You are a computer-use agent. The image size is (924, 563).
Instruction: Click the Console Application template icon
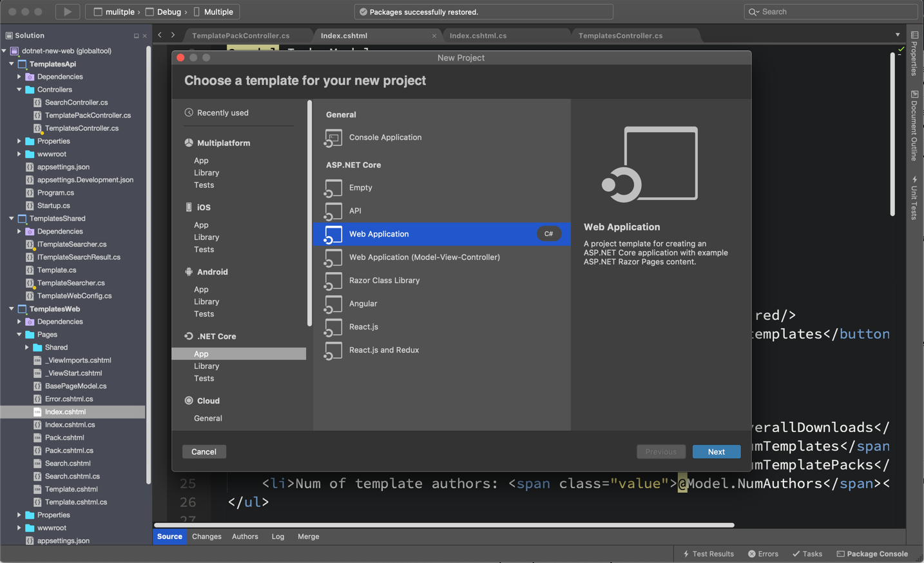click(x=333, y=137)
